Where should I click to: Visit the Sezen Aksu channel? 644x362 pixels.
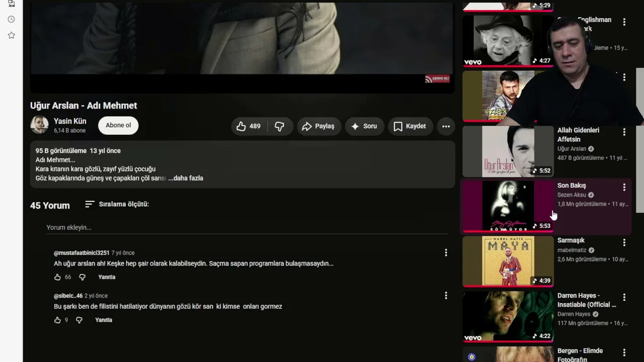pyautogui.click(x=572, y=195)
